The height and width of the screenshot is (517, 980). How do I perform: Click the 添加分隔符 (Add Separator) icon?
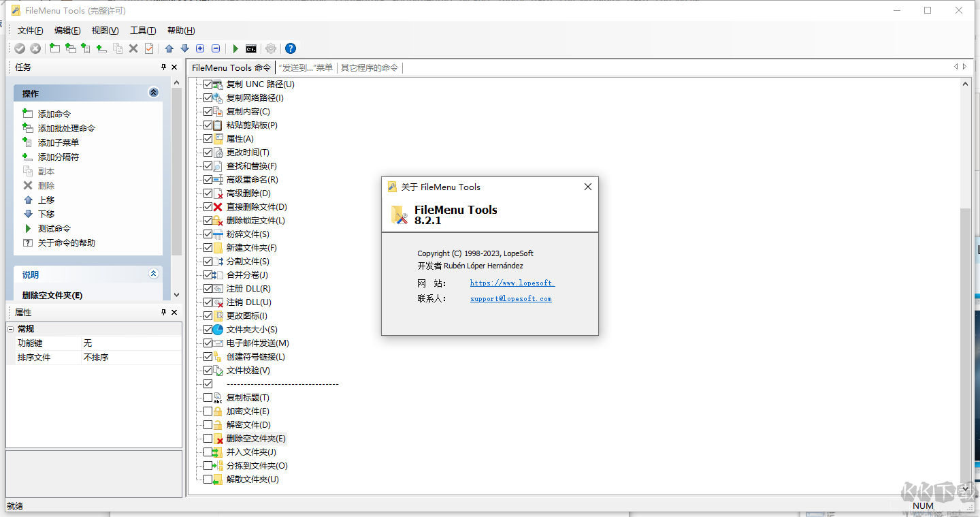101,48
